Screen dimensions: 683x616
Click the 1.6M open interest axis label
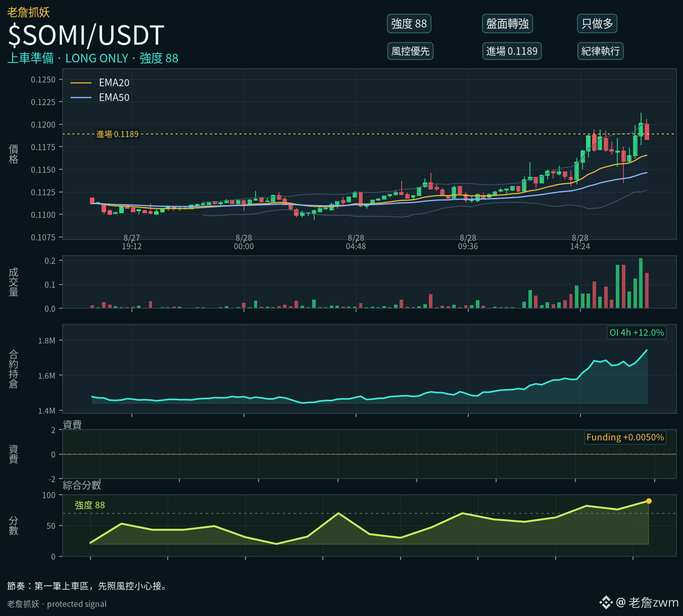click(x=47, y=375)
